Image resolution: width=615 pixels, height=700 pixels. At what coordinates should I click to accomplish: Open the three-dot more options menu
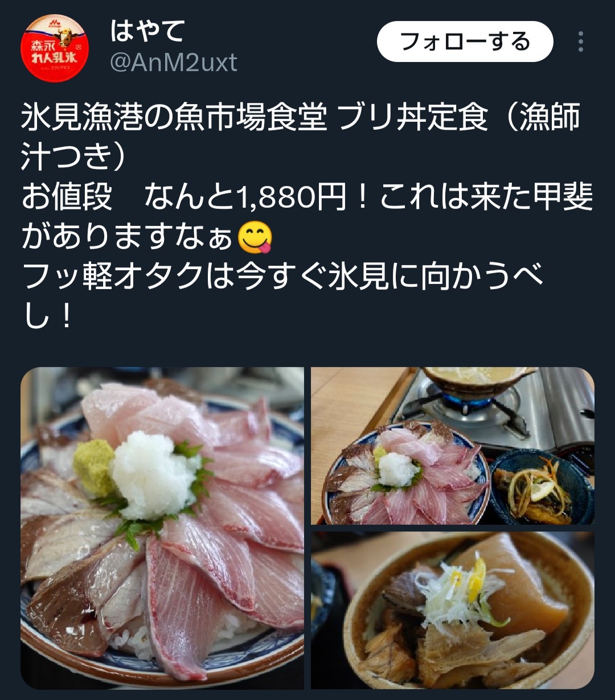click(x=580, y=42)
